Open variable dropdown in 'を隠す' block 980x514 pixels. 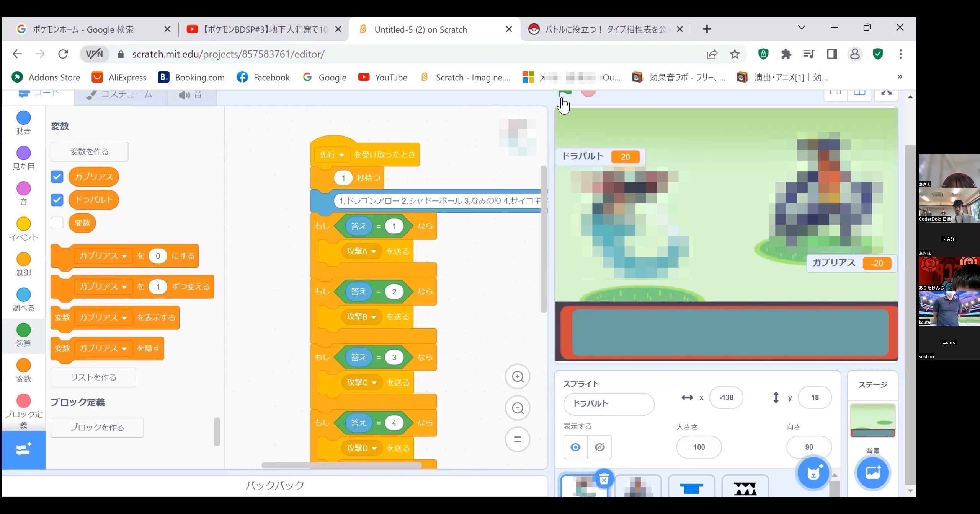[x=103, y=348]
